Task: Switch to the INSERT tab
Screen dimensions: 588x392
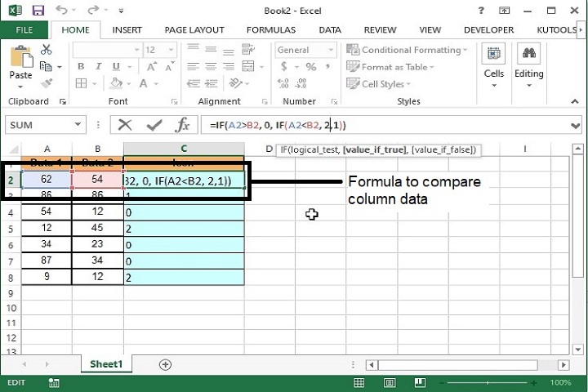Action: point(127,29)
